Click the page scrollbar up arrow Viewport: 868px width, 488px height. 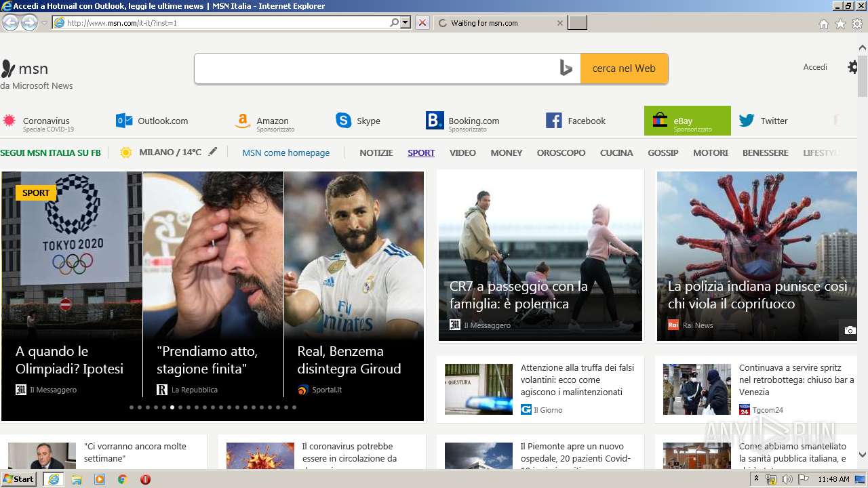(862, 47)
